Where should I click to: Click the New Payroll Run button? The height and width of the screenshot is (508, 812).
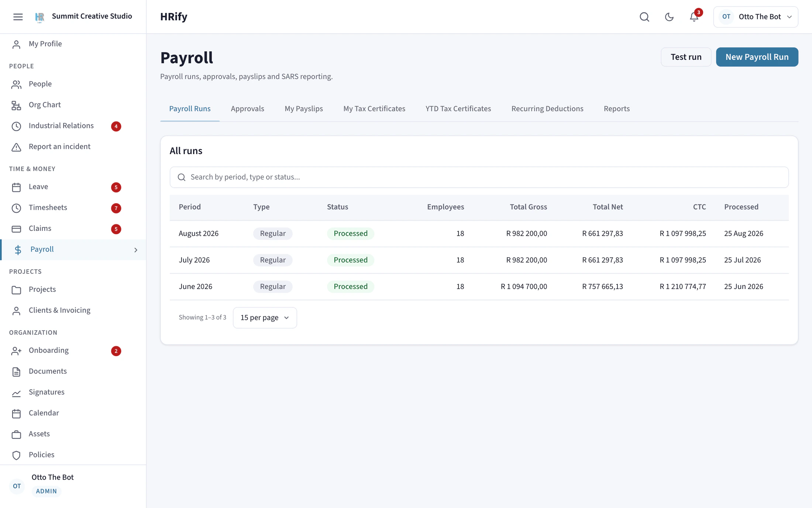pyautogui.click(x=757, y=57)
